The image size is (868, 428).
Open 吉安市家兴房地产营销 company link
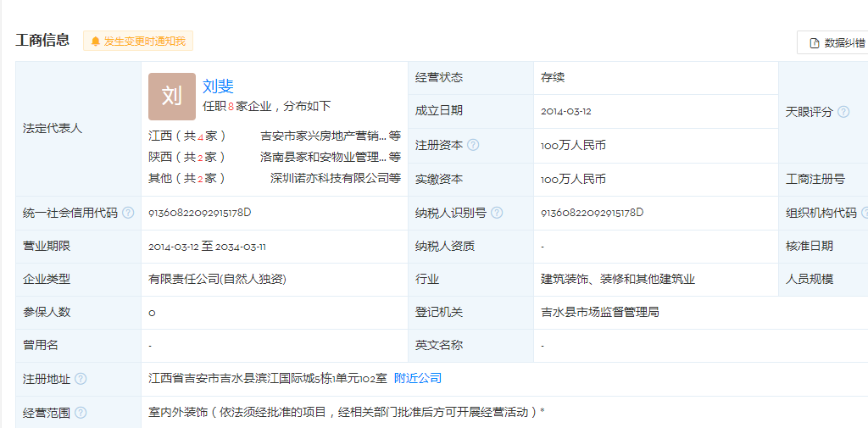[x=323, y=135]
